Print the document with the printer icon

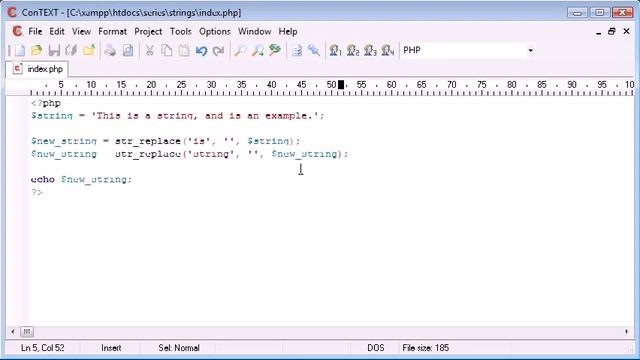[110, 51]
